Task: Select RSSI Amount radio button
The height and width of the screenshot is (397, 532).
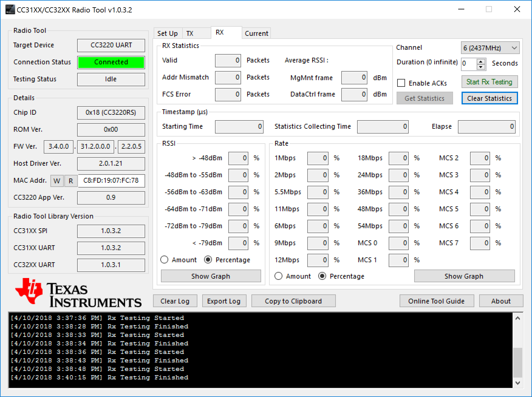Action: [x=164, y=260]
